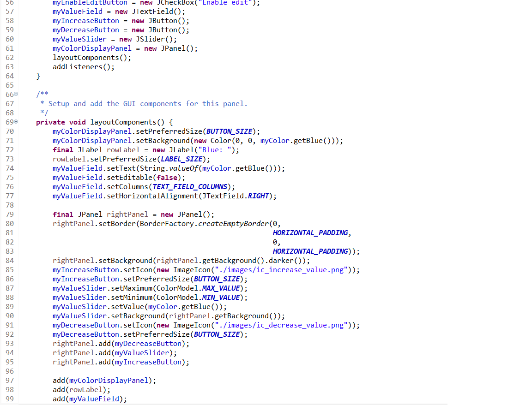The height and width of the screenshot is (405, 532).
Task: Click the 'JSlider()' constructor text on line 60
Action: coord(154,39)
